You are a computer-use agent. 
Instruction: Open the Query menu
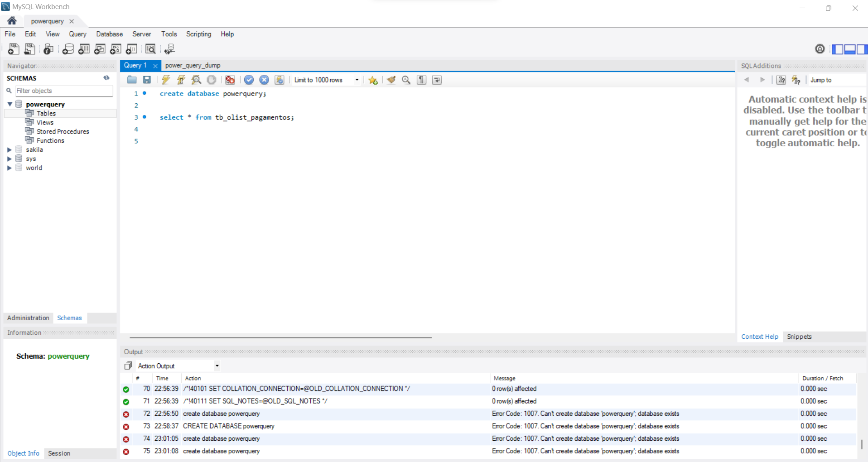click(x=77, y=34)
